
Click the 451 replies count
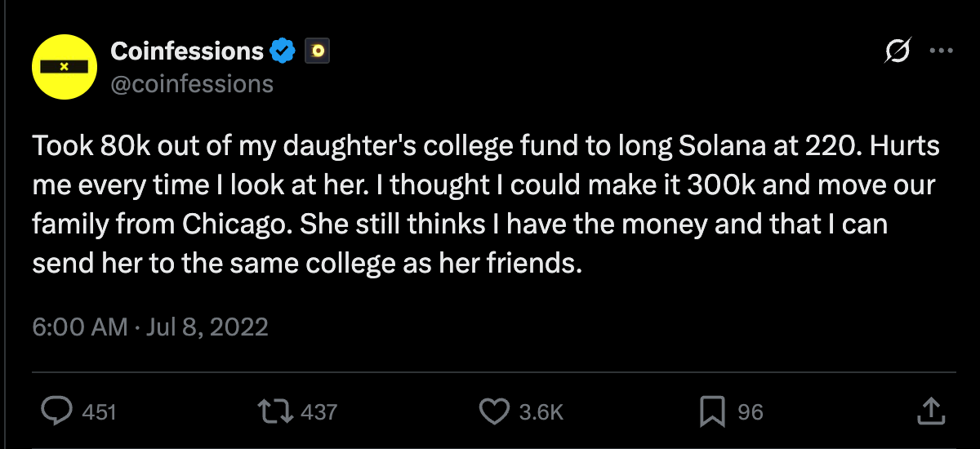tap(100, 412)
